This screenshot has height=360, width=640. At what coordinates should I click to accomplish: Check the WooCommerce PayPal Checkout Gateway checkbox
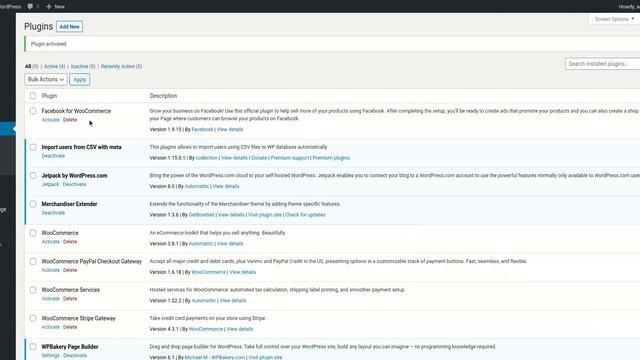click(x=33, y=262)
